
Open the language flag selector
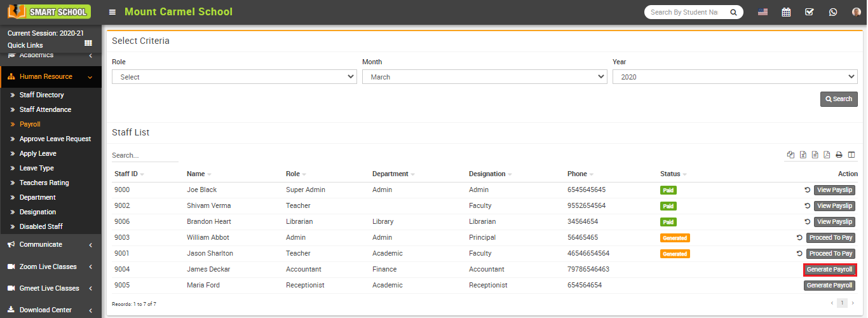tap(763, 12)
